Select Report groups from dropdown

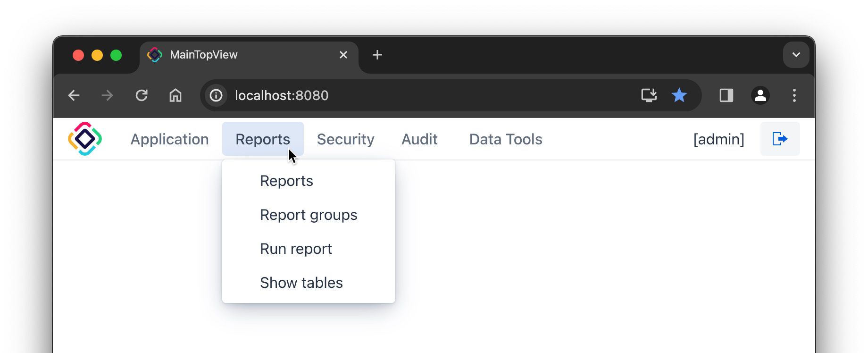(x=309, y=215)
